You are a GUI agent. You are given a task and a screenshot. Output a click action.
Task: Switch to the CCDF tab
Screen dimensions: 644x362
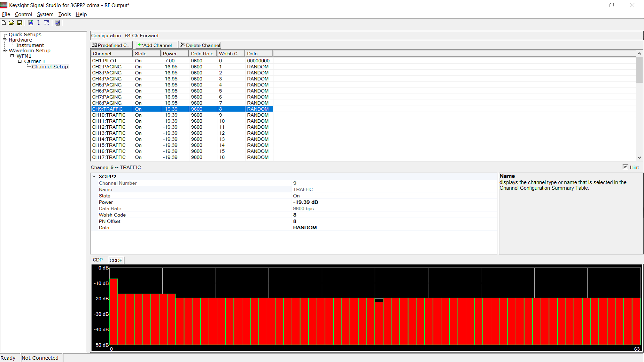(116, 260)
